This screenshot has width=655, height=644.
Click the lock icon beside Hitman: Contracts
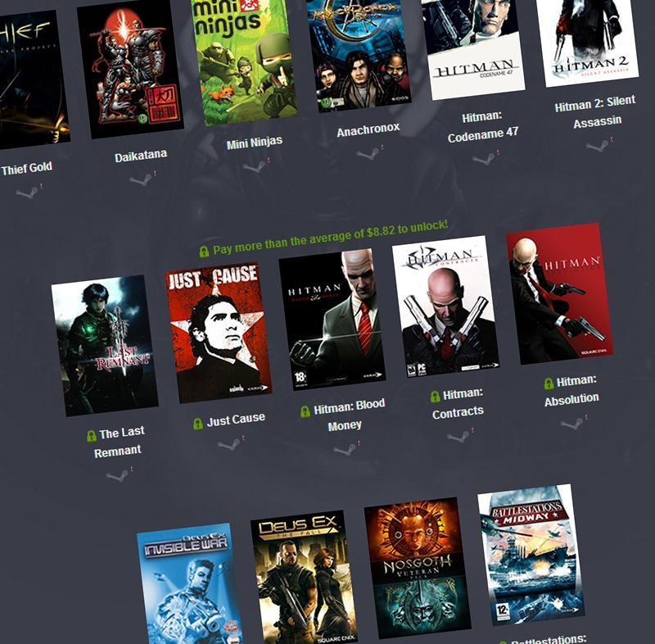(x=436, y=397)
